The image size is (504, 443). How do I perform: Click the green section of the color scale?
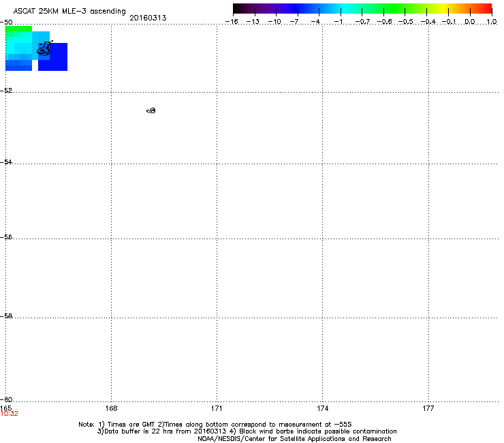[x=395, y=9]
